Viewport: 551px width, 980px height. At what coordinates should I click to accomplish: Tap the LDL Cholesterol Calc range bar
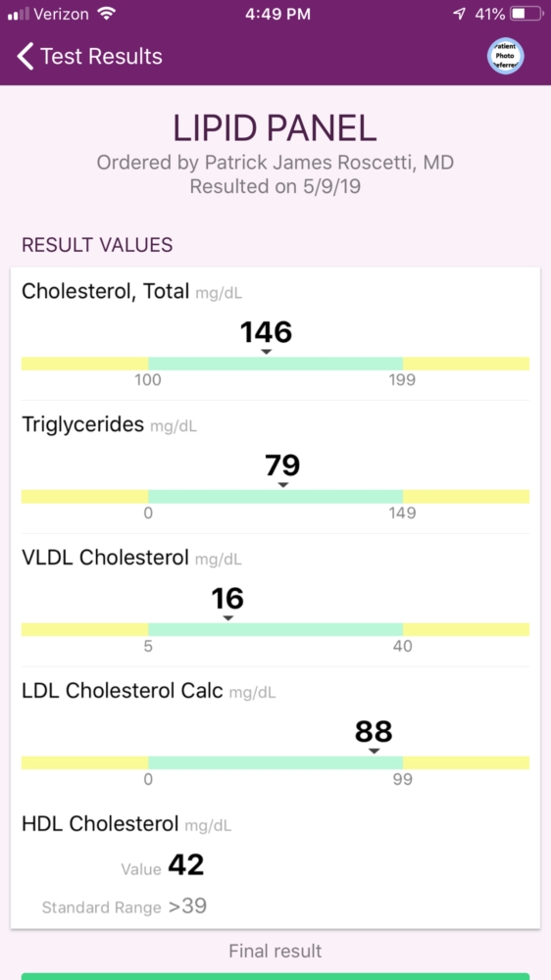coord(275,762)
